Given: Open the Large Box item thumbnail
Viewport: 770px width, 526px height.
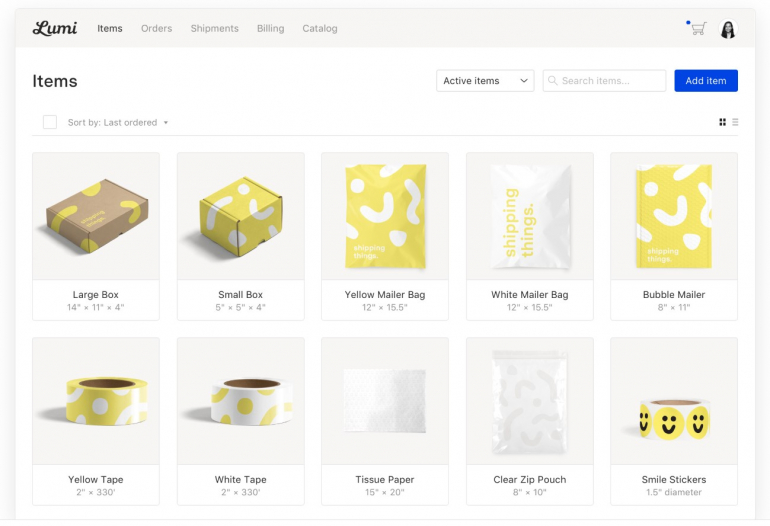Looking at the screenshot, I should 96,216.
